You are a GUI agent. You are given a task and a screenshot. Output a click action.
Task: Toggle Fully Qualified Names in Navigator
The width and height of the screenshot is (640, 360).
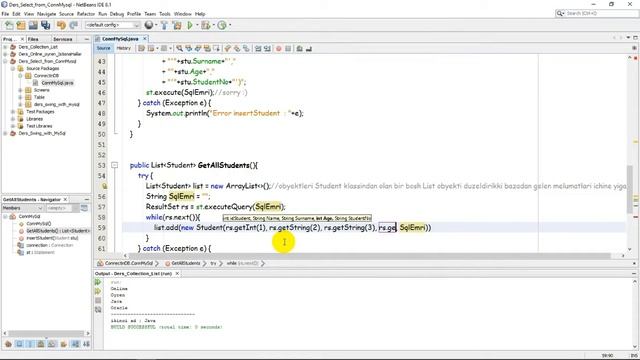tap(64, 344)
